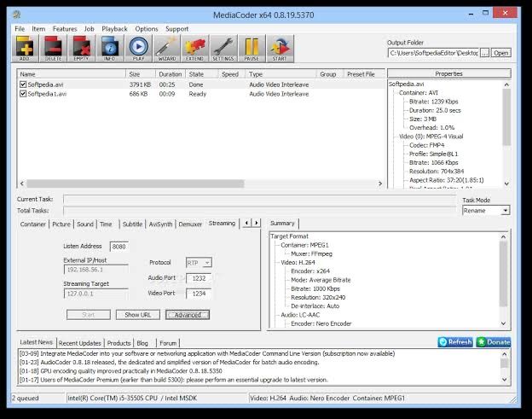Screen dimensions: 532x419
Task: Switch to the Subtitle tab
Action: (132, 224)
